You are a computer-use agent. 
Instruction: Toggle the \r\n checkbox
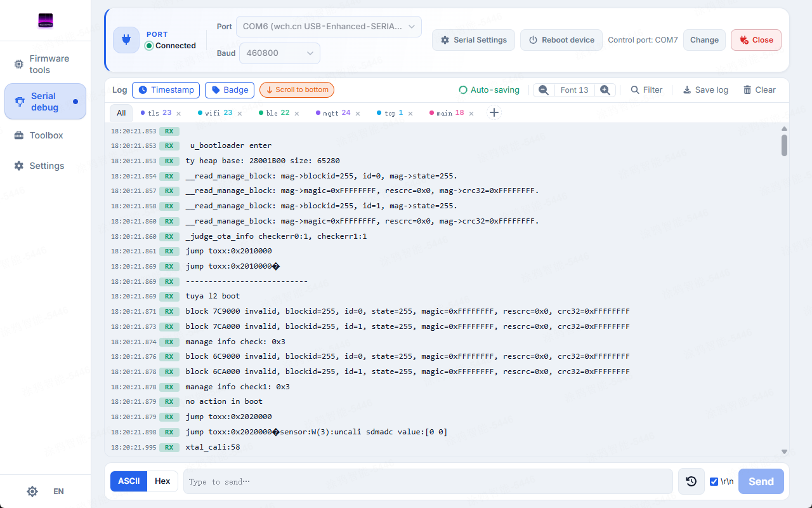[714, 481]
